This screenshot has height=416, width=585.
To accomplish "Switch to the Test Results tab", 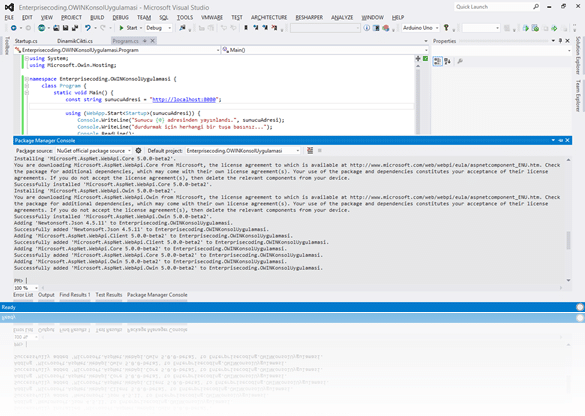I will tap(109, 295).
